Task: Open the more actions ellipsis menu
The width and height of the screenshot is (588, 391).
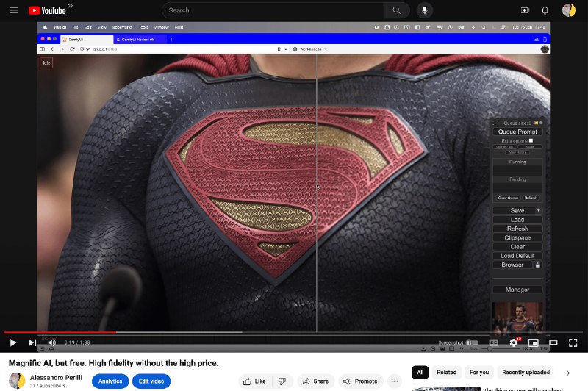Action: (x=394, y=381)
